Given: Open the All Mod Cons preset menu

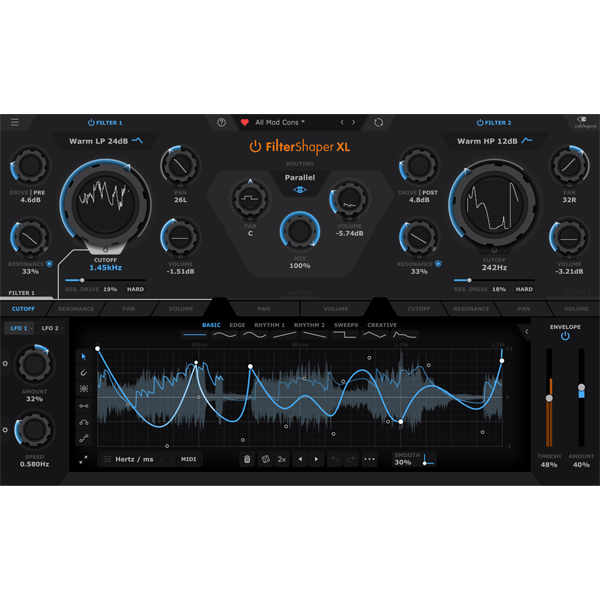Looking at the screenshot, I should click(x=280, y=122).
